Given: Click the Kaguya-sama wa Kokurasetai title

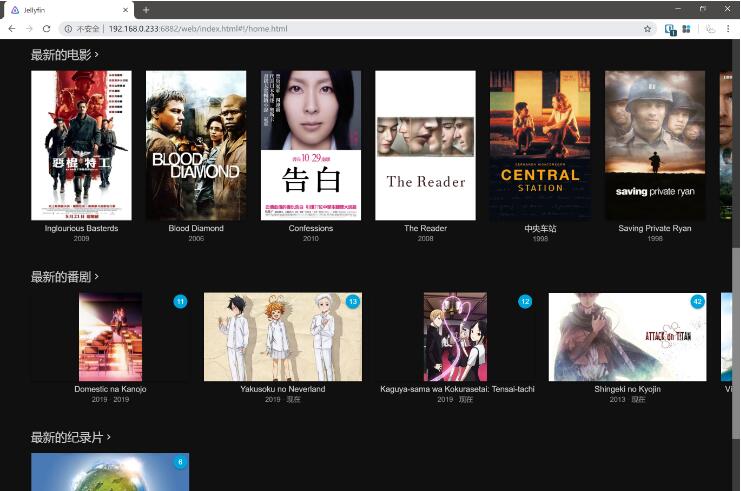Looking at the screenshot, I should click(x=457, y=389).
